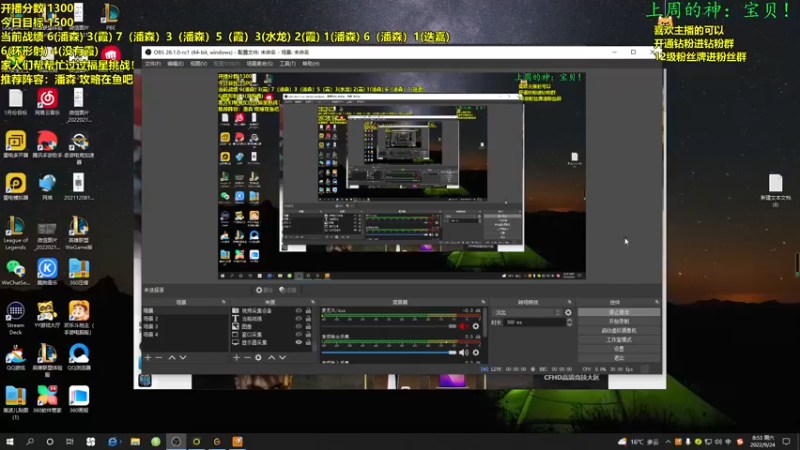The image size is (800, 450).
Task: Click the transition duration 300 ms field
Action: (x=534, y=322)
